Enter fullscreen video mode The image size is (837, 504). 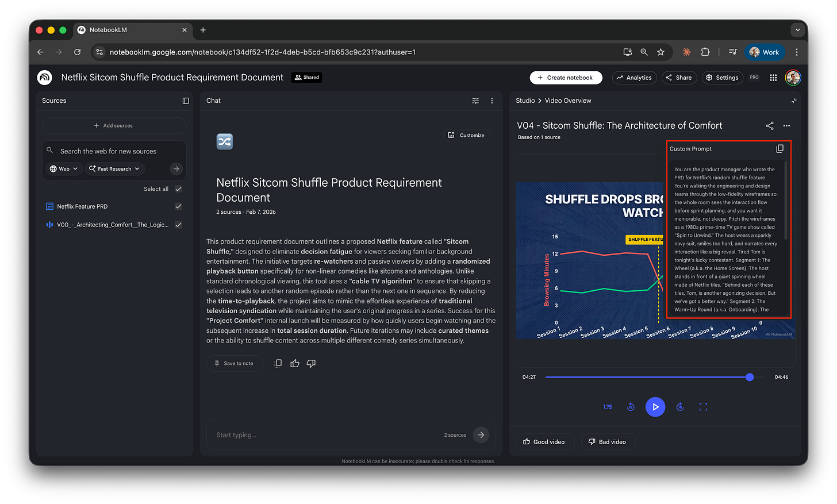click(x=703, y=407)
